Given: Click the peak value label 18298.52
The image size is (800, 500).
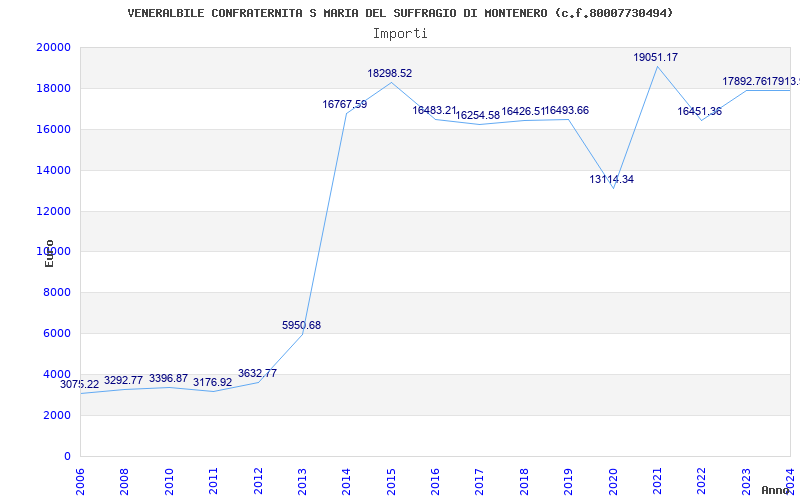Looking at the screenshot, I should (390, 73).
